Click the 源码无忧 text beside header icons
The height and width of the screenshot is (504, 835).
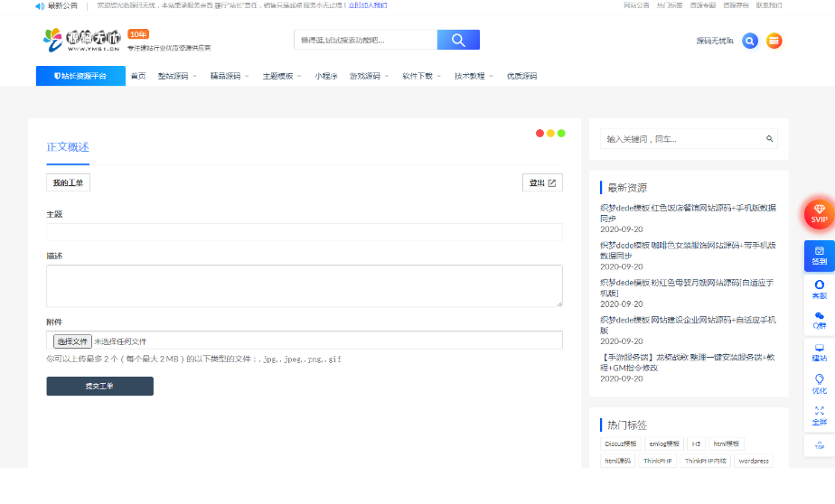pos(715,41)
